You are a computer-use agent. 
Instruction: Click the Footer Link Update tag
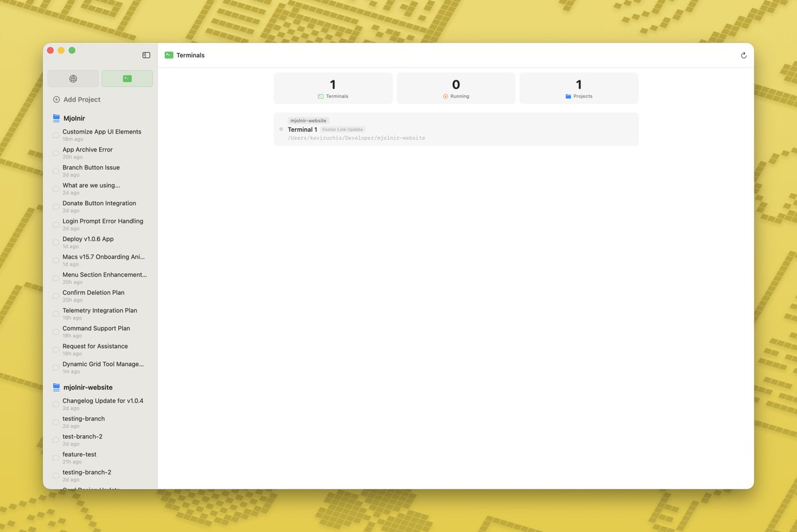(x=343, y=130)
